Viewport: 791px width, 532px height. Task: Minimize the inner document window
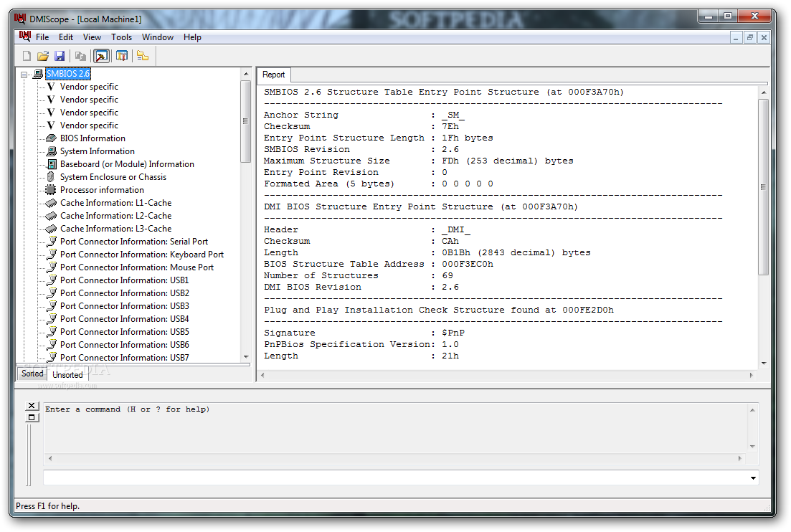click(736, 37)
